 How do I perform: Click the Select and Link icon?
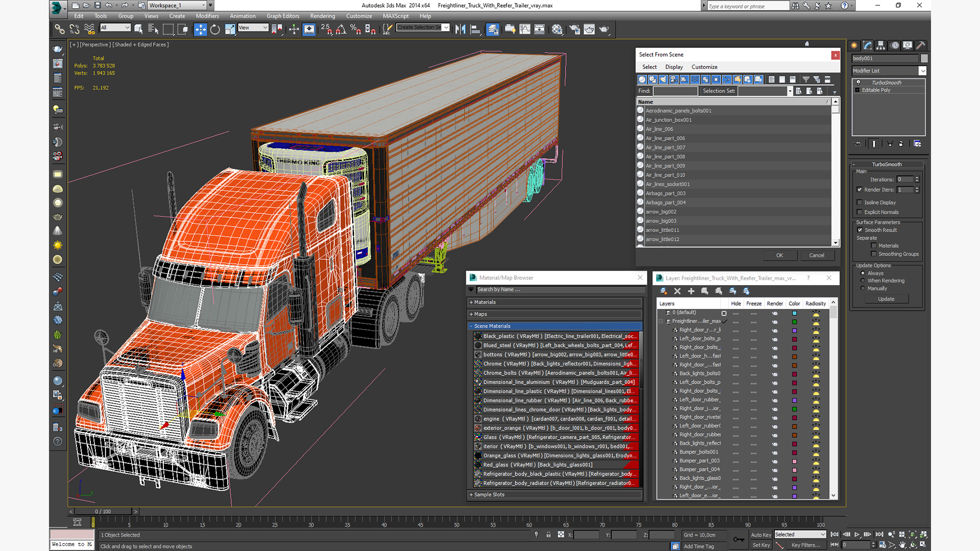60,30
